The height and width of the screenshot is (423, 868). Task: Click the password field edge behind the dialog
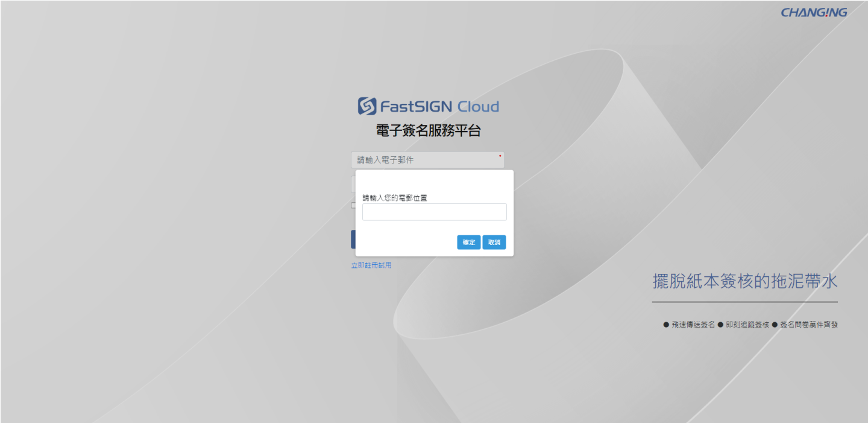[353, 184]
